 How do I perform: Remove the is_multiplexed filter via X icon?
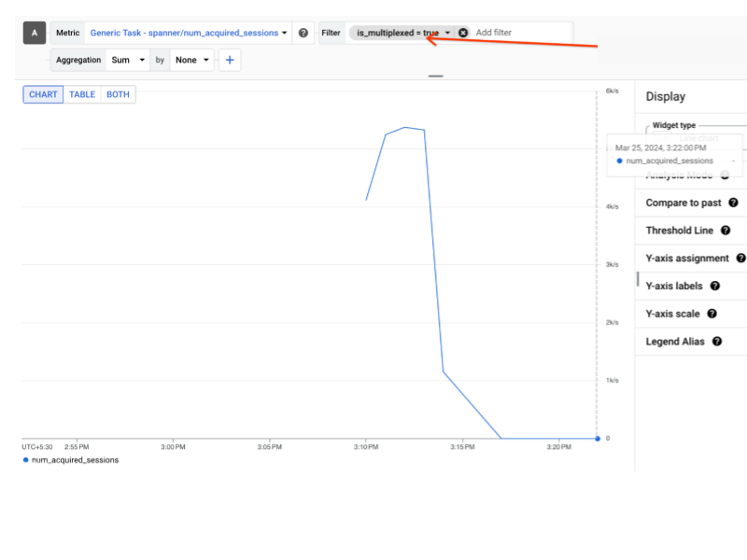point(463,32)
